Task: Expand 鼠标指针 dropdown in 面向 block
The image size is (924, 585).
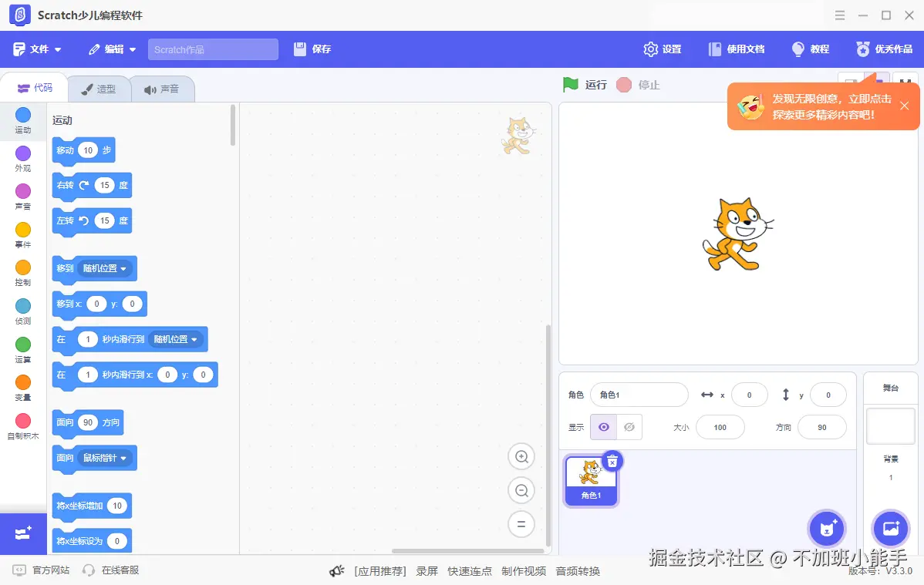Action: coord(104,458)
